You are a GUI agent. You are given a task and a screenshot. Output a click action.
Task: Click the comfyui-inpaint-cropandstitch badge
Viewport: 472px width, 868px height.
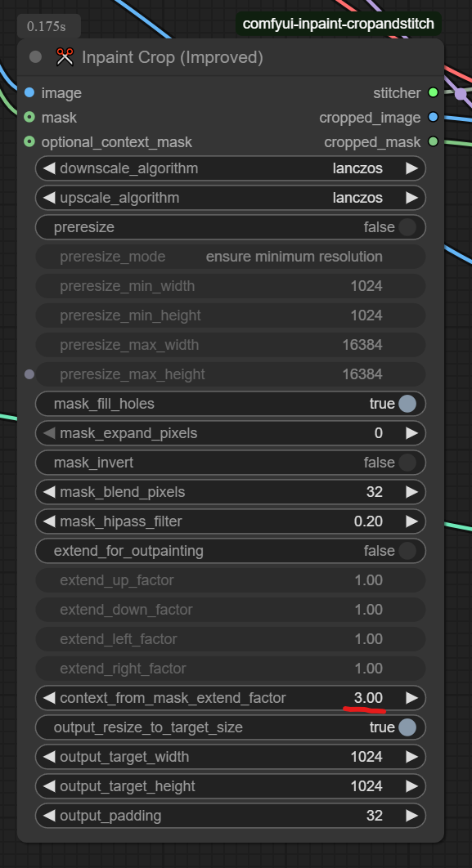tap(339, 25)
